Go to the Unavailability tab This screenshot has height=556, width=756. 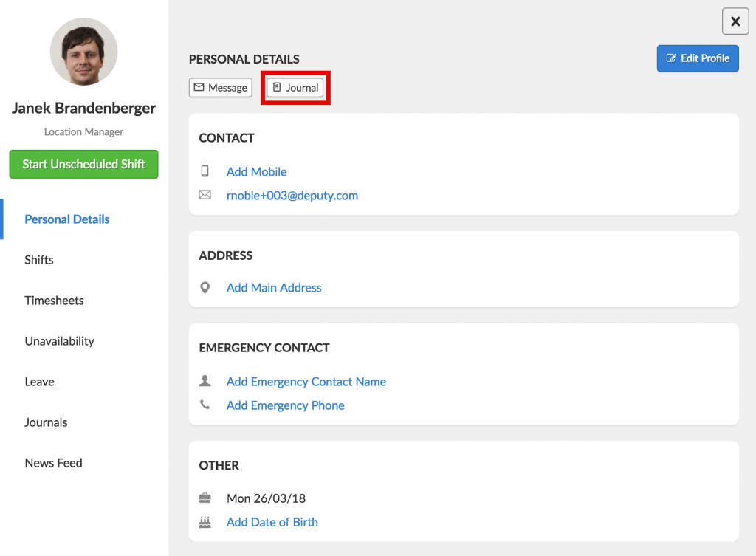point(59,341)
